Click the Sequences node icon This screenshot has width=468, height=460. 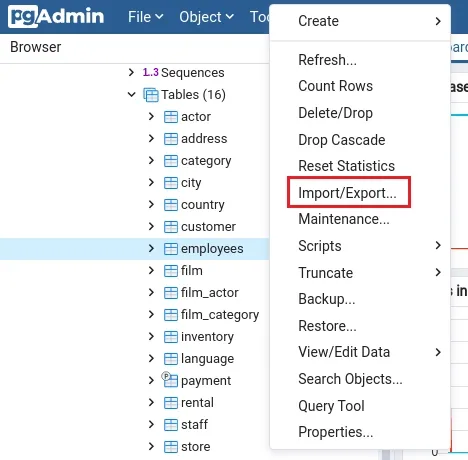(151, 72)
